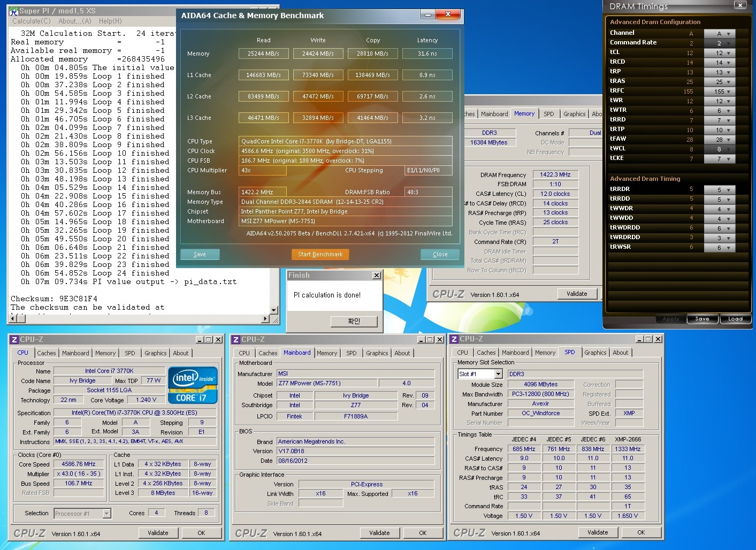This screenshot has width=756, height=550.
Task: Minimize the AIDA64 benchmark window
Action: [x=427, y=14]
